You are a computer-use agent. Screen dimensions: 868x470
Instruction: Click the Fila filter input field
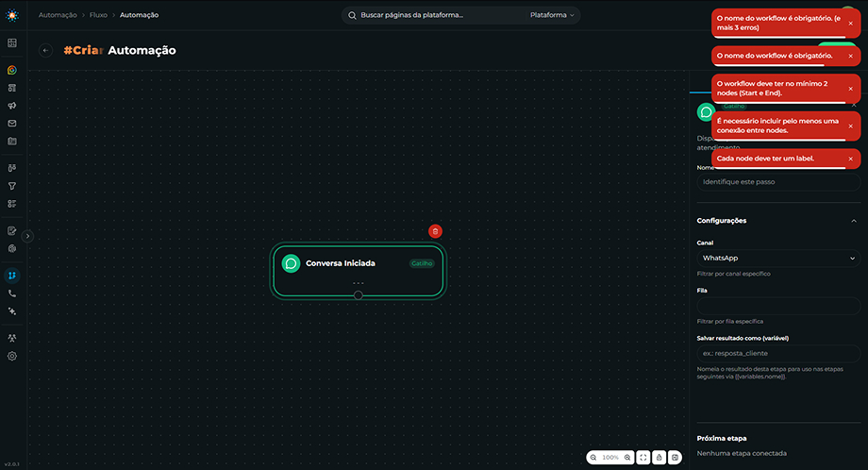[x=778, y=306]
